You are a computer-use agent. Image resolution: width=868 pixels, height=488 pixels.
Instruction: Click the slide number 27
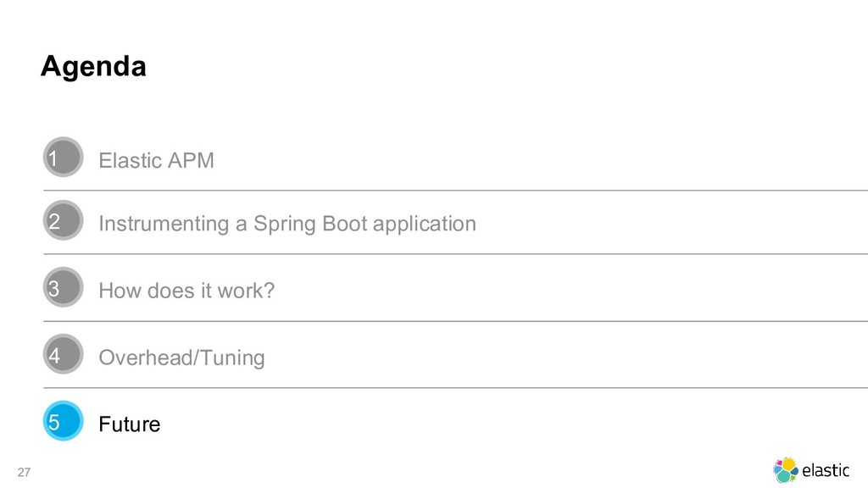pos(23,473)
